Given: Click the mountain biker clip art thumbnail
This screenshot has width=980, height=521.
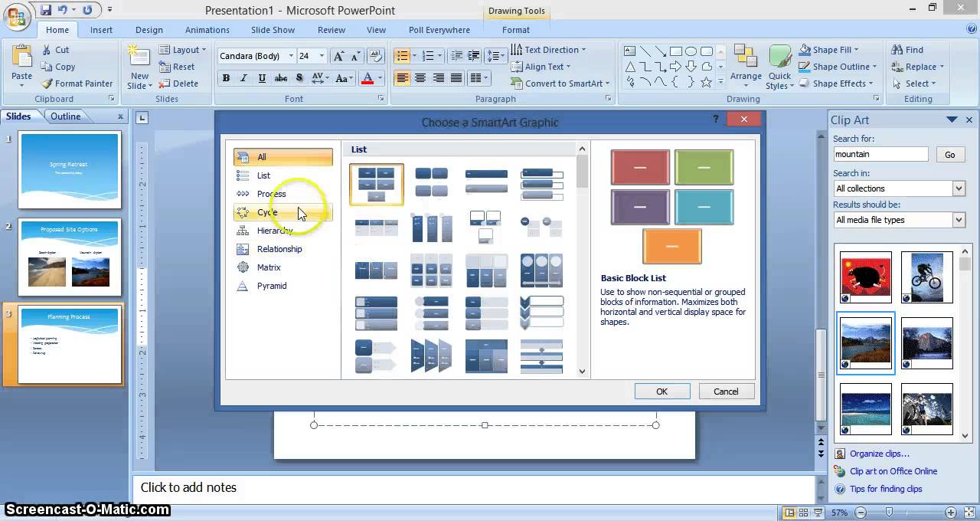Looking at the screenshot, I should pyautogui.click(x=927, y=277).
